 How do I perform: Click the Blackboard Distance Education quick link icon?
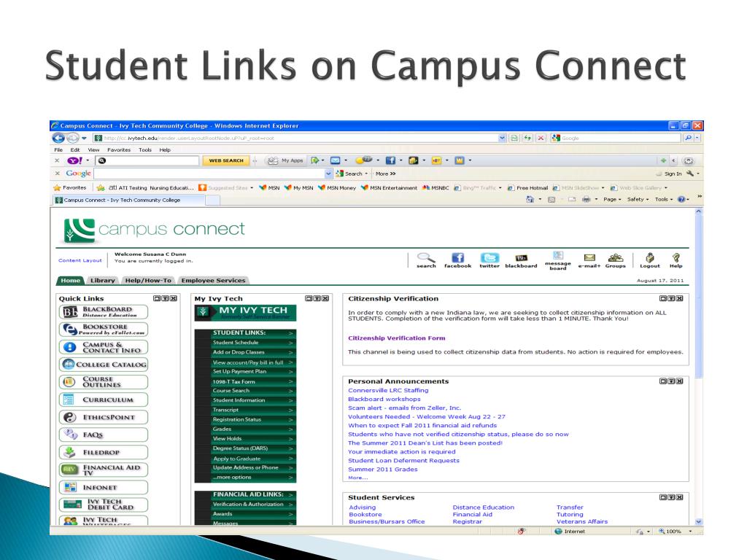pos(71,312)
